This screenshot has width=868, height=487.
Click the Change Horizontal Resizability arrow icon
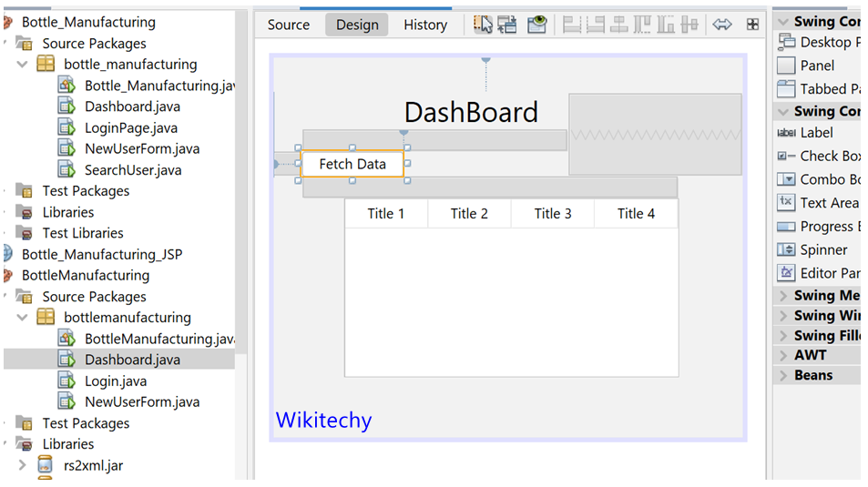pyautogui.click(x=722, y=25)
